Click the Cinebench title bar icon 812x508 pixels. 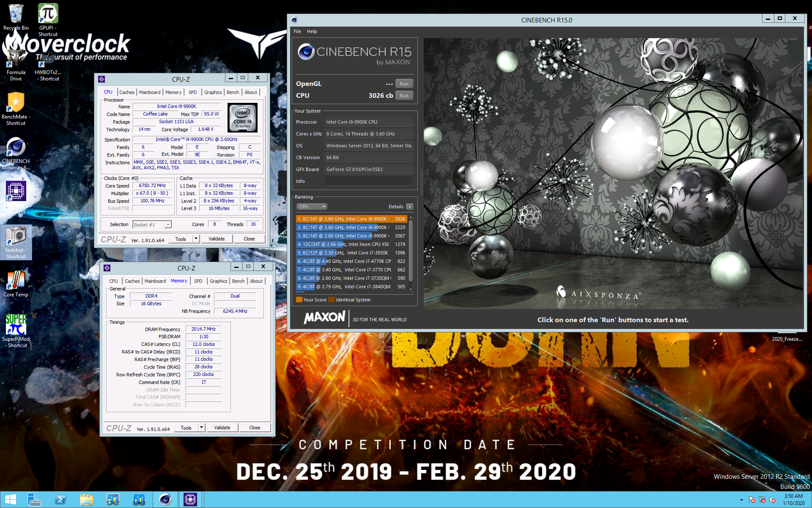pos(294,20)
